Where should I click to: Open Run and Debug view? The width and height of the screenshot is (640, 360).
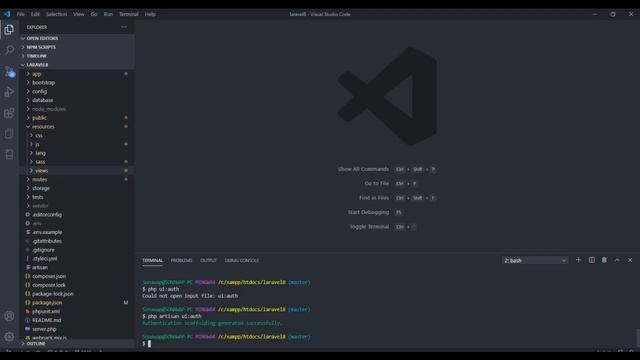tap(9, 92)
